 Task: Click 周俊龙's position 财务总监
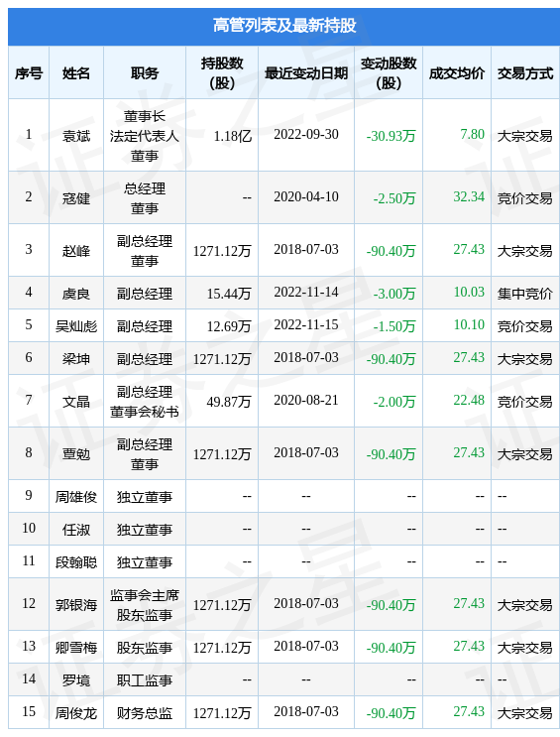[145, 713]
